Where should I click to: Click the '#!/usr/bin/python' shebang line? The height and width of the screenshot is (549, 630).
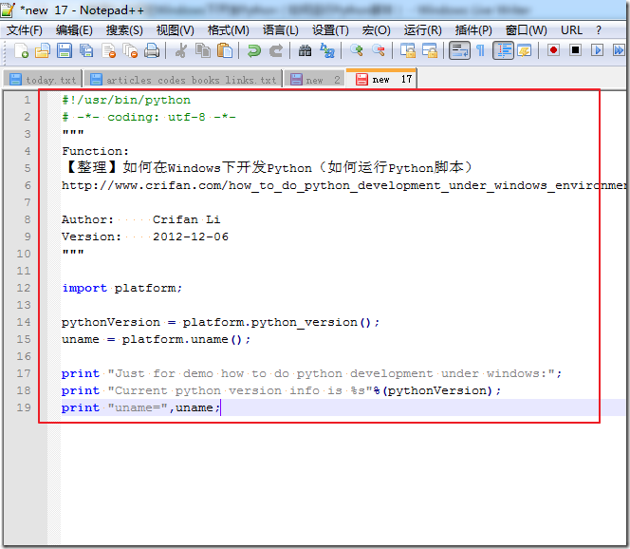click(x=126, y=100)
